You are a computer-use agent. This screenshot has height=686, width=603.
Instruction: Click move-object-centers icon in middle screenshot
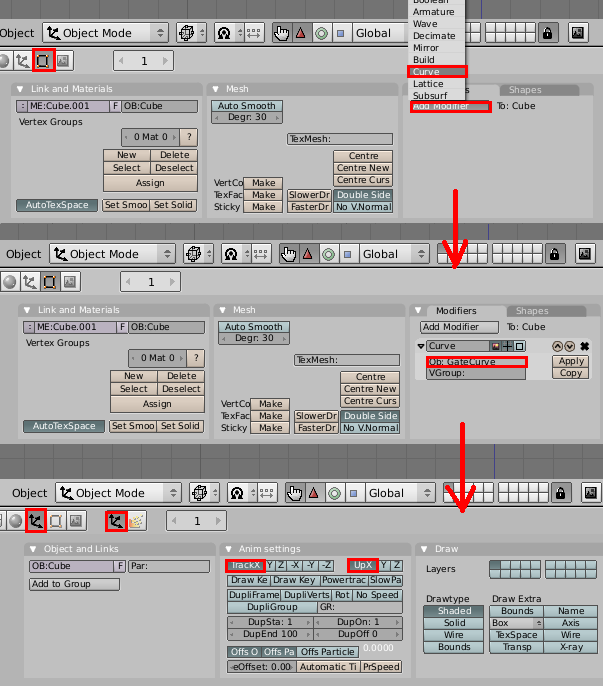click(260, 254)
